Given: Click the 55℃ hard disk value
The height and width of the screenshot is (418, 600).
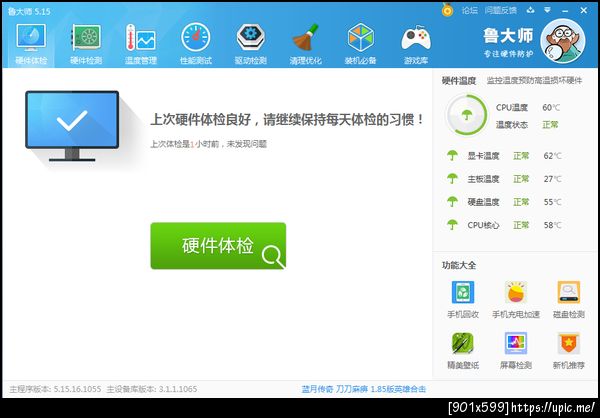Looking at the screenshot, I should pyautogui.click(x=552, y=202).
